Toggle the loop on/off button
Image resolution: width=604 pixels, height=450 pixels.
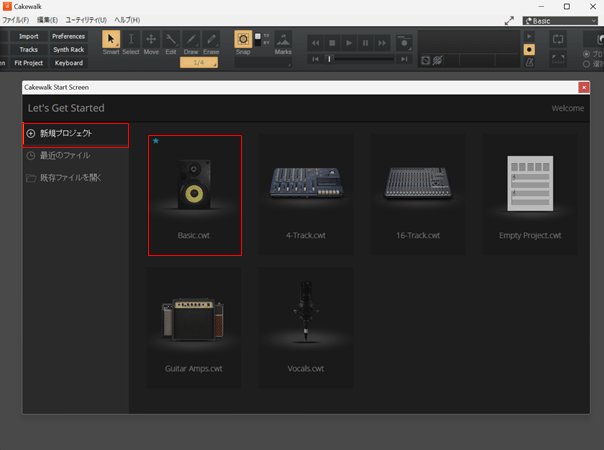click(558, 39)
